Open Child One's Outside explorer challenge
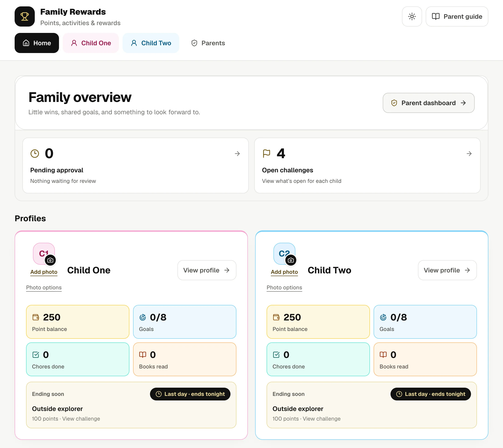The height and width of the screenshot is (448, 503). (131, 405)
